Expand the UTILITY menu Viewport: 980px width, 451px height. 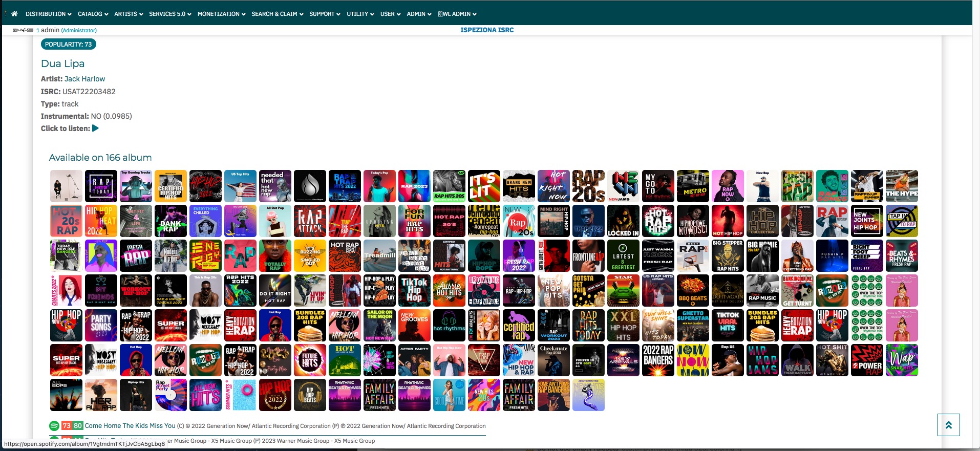coord(360,14)
